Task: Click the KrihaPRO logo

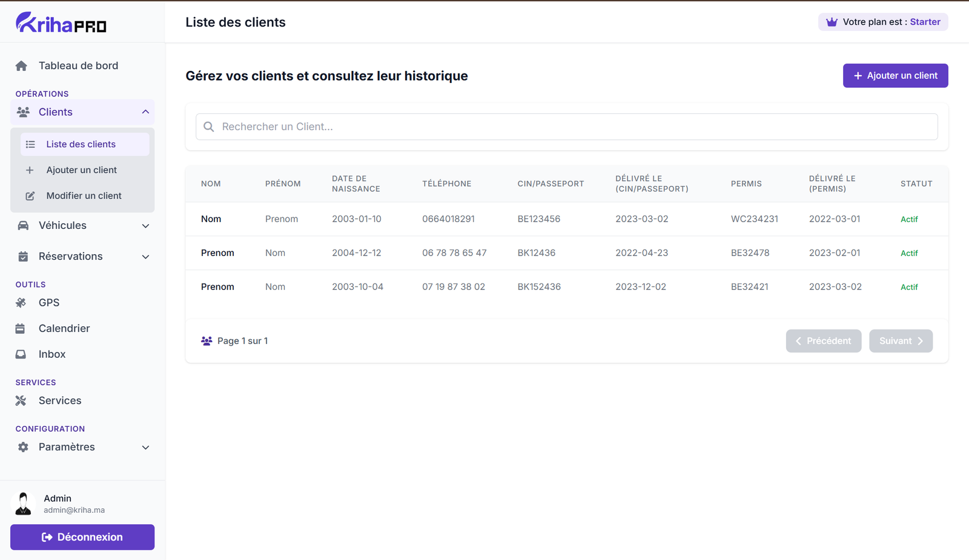Action: tap(61, 23)
